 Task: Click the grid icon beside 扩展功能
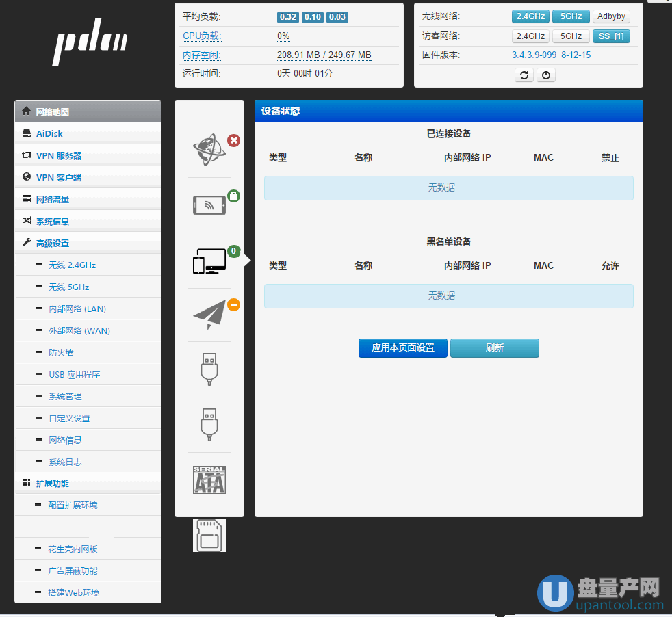pos(26,483)
